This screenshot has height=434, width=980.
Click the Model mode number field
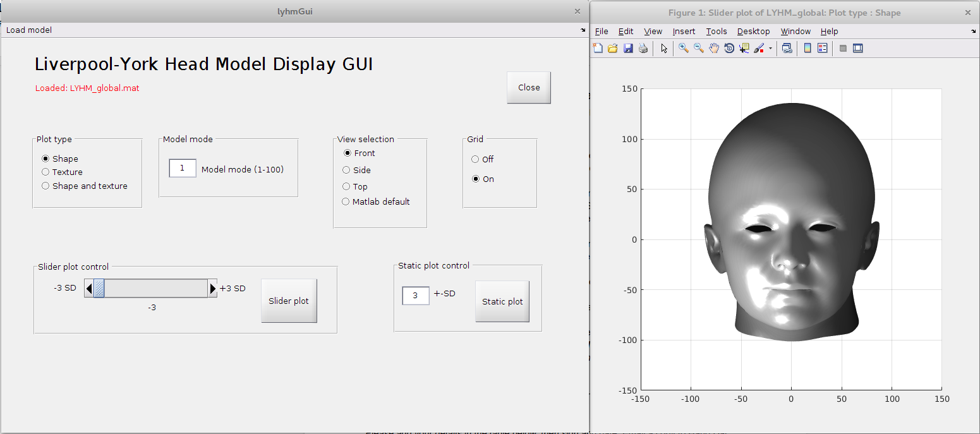tap(183, 168)
